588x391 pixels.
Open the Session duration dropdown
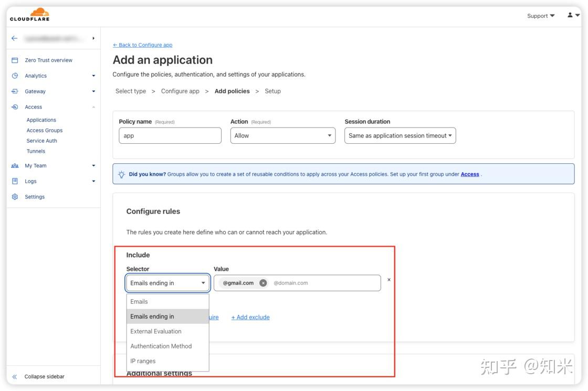(x=400, y=135)
